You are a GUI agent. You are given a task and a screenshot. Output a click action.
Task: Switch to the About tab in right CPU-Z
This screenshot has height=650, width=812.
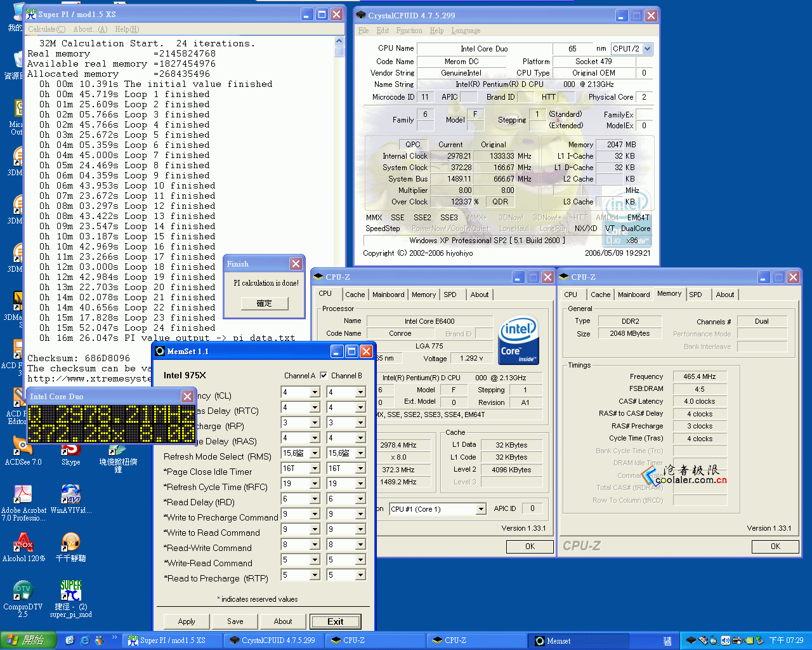(x=725, y=295)
